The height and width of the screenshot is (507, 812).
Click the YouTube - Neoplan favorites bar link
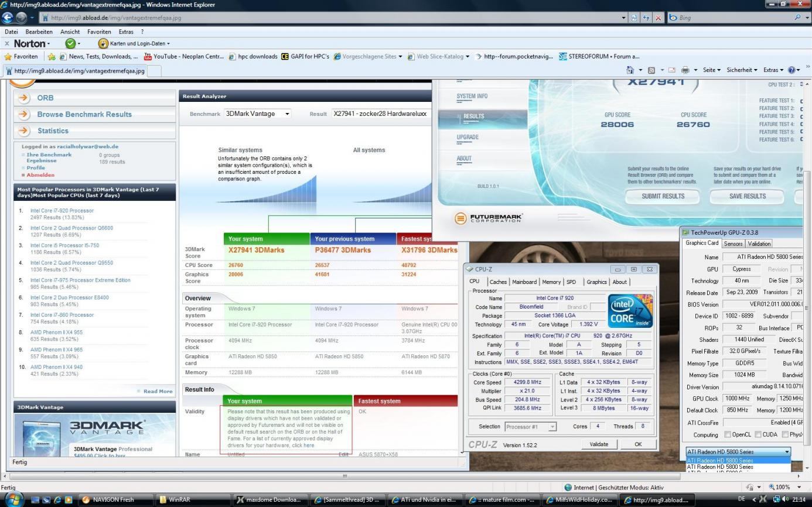[x=183, y=56]
